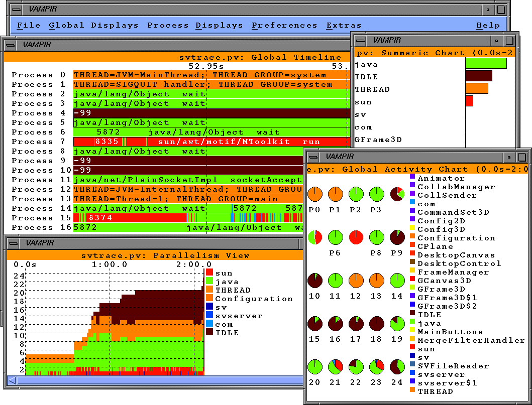The width and height of the screenshot is (532, 405).
Task: Select the dark IDLE bar in Summaric Chart
Action: [479, 76]
